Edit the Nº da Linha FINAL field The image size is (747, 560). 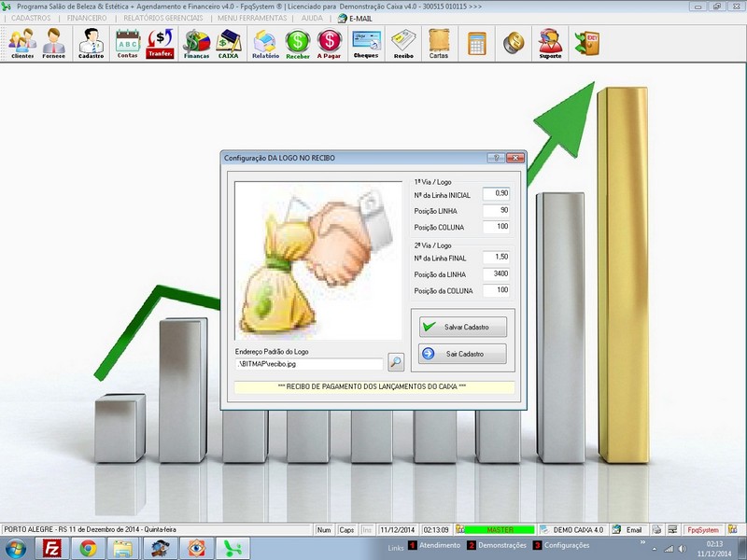click(496, 258)
